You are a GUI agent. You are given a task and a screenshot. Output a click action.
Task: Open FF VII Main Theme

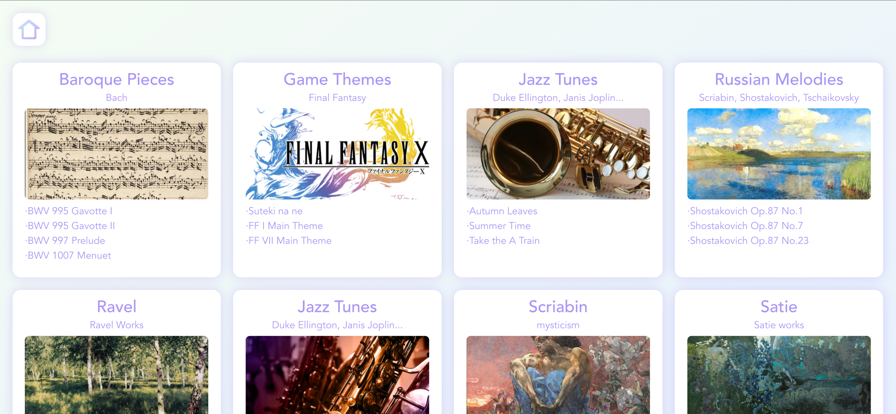pos(289,241)
